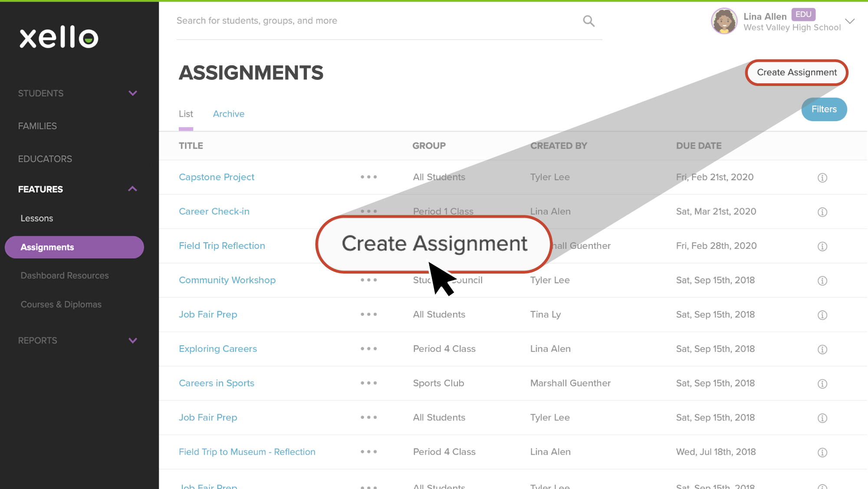Select the List tab
This screenshot has width=868, height=489.
click(x=186, y=114)
